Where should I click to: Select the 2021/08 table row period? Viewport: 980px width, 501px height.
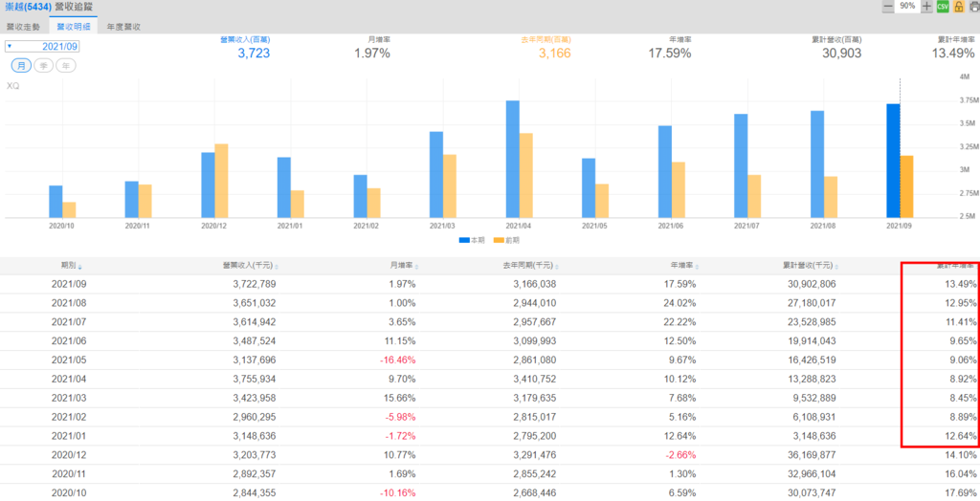69,303
